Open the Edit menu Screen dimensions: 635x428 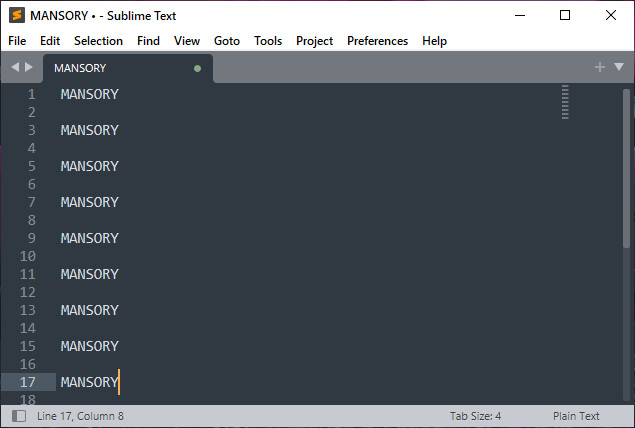50,41
